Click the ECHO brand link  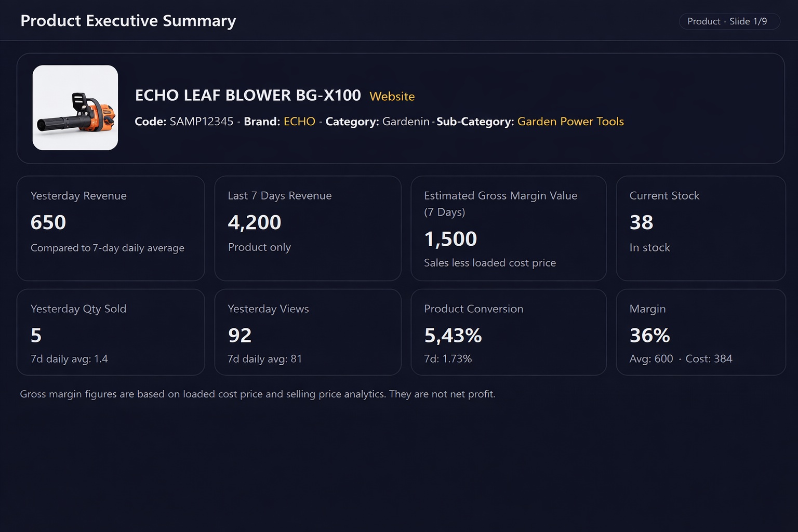(299, 122)
